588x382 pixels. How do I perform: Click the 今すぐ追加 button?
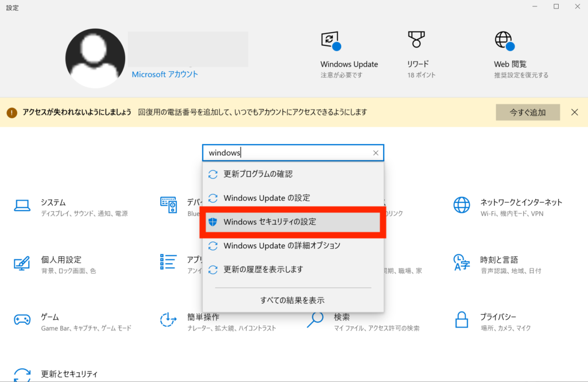click(x=528, y=112)
